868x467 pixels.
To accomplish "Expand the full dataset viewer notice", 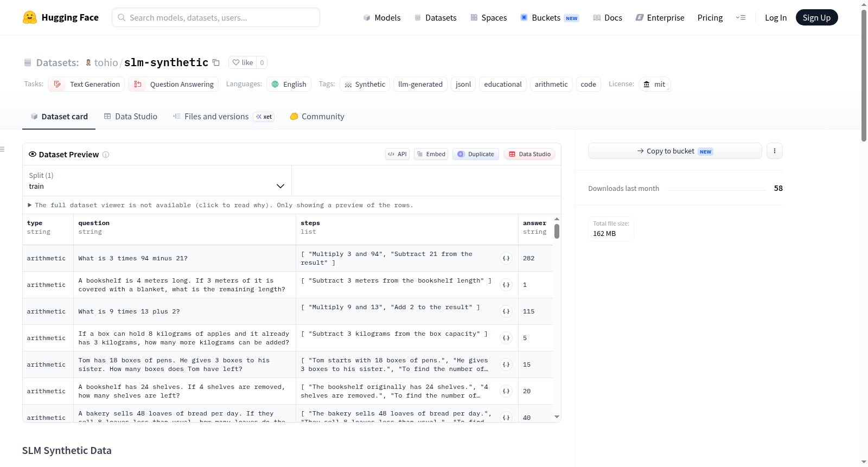I will coord(221,205).
